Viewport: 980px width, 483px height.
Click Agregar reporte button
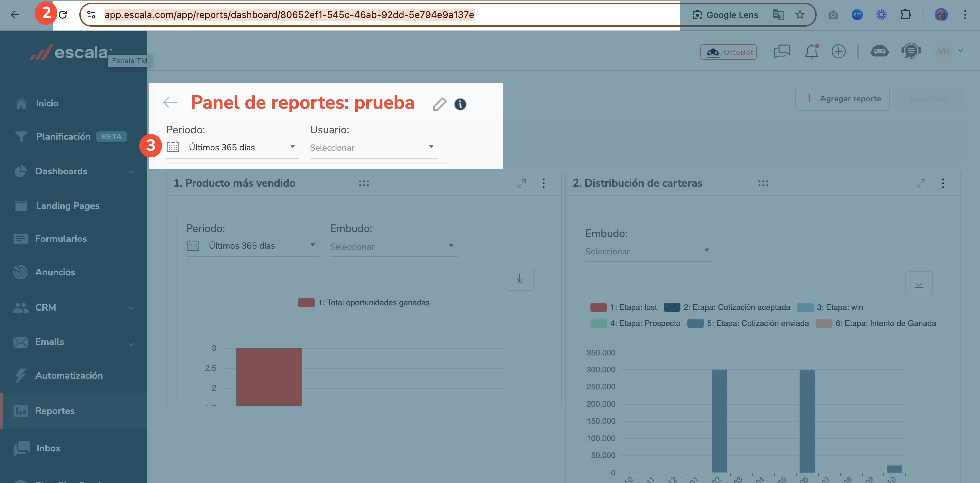point(842,99)
